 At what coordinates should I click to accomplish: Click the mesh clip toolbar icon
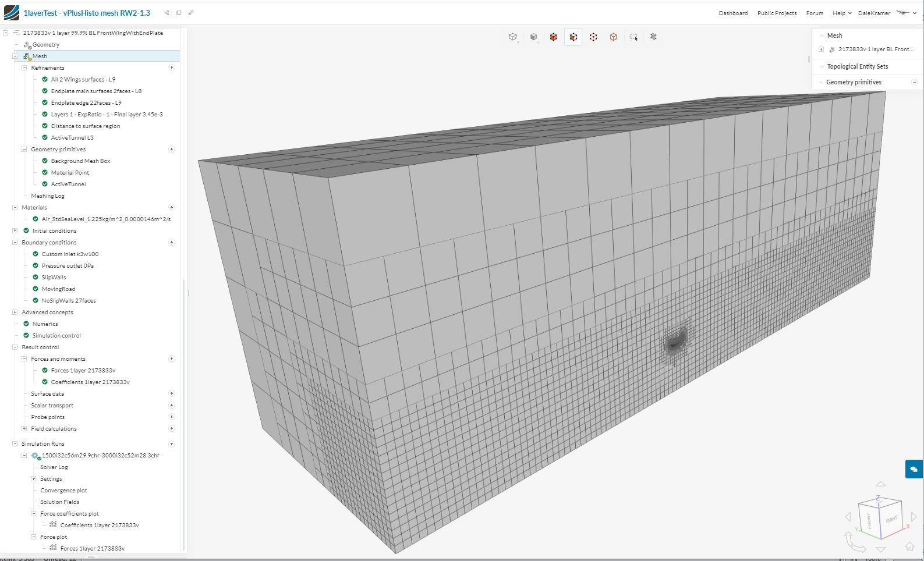653,37
